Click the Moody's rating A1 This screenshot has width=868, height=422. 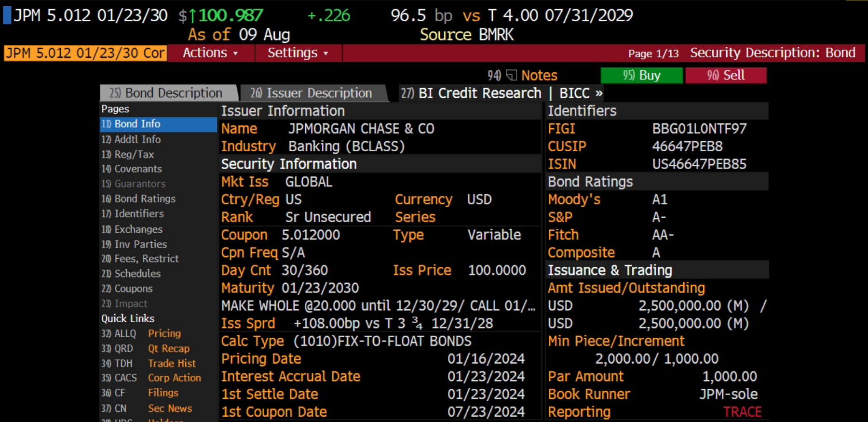click(660, 199)
